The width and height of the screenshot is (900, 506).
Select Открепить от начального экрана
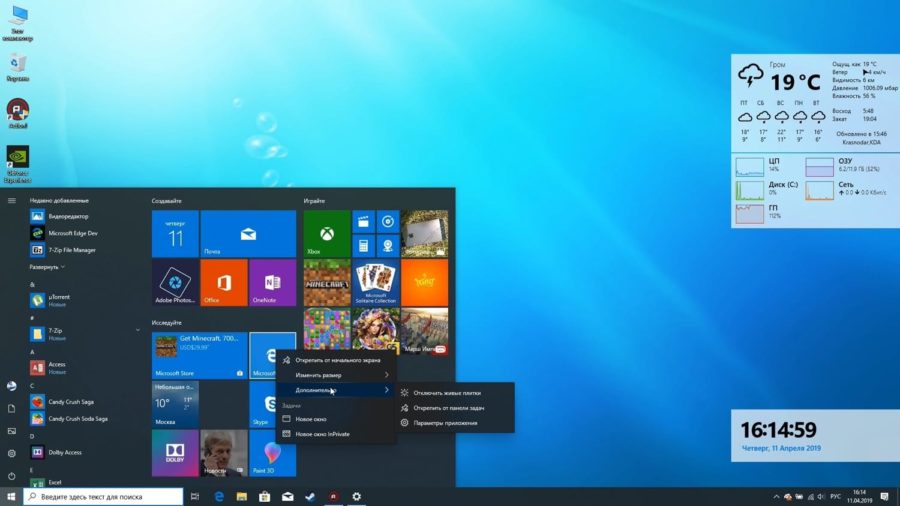(x=336, y=360)
